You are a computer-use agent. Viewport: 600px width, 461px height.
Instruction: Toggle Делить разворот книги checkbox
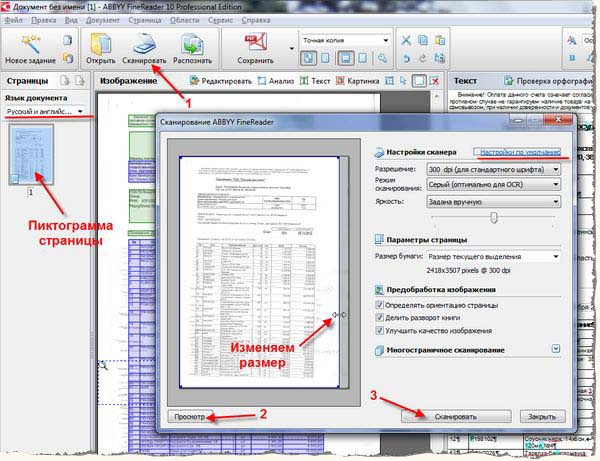pos(379,318)
